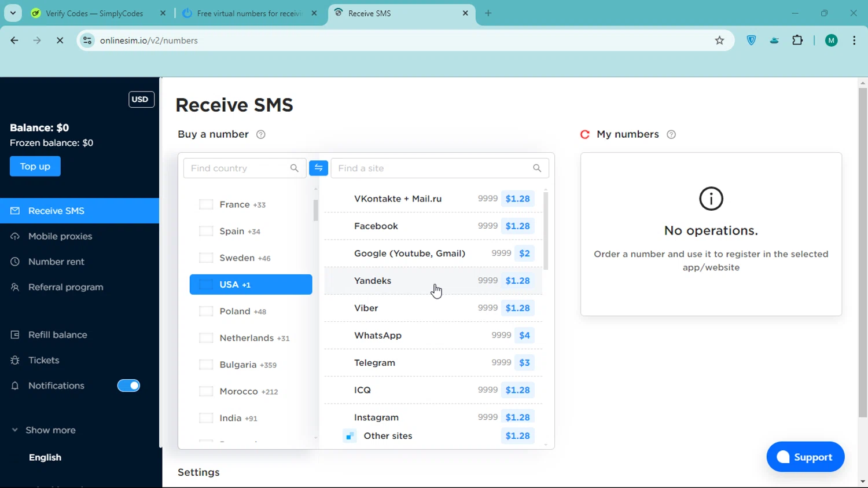Expand the Show more sidebar section
This screenshot has height=488, width=868.
(x=44, y=430)
